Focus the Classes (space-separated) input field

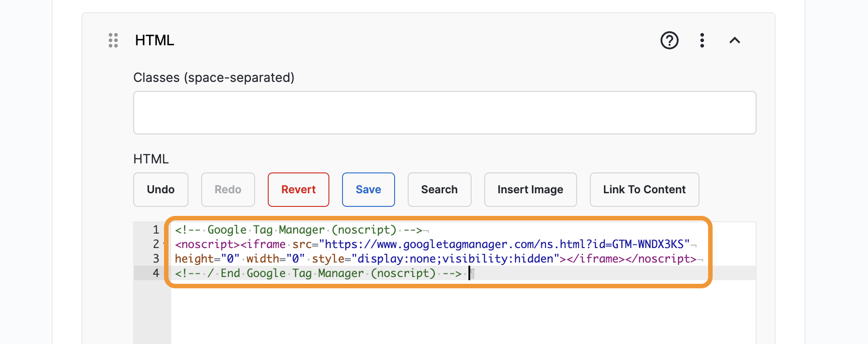point(444,113)
